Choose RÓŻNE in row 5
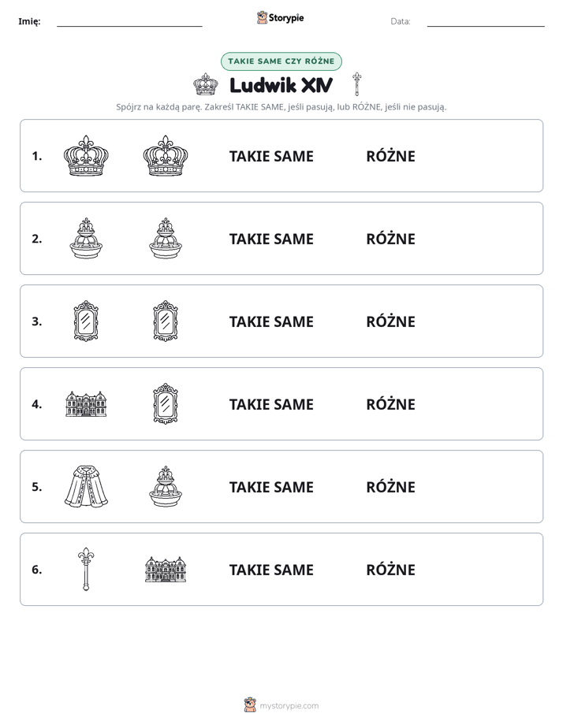563x728 pixels. click(x=390, y=487)
